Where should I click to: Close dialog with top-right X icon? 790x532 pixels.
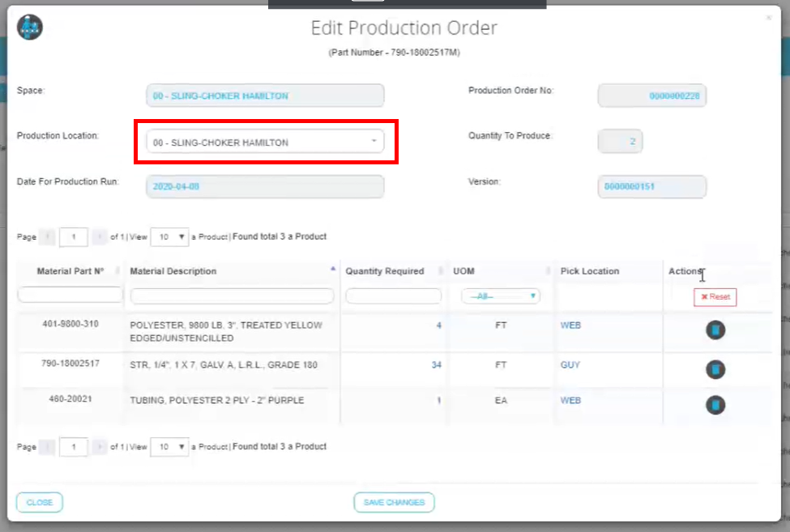click(x=768, y=17)
